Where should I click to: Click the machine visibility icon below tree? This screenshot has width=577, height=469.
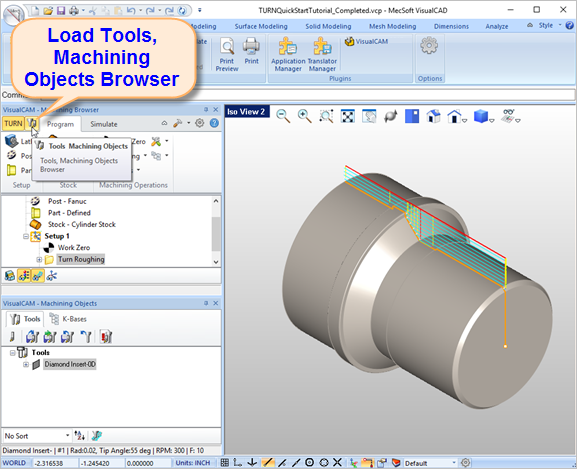10,276
